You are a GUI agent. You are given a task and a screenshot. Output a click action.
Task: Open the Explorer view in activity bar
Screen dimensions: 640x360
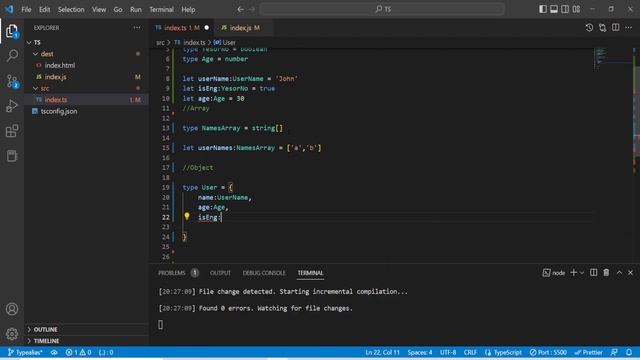12,31
